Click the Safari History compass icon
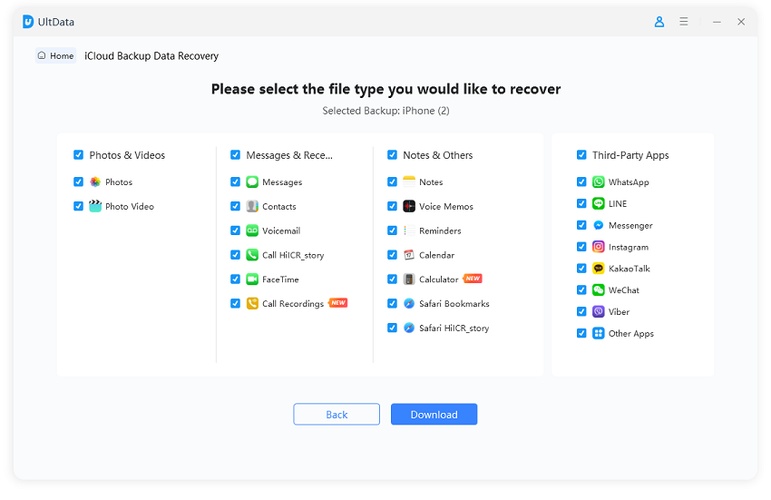The height and width of the screenshot is (500, 771). pos(409,328)
